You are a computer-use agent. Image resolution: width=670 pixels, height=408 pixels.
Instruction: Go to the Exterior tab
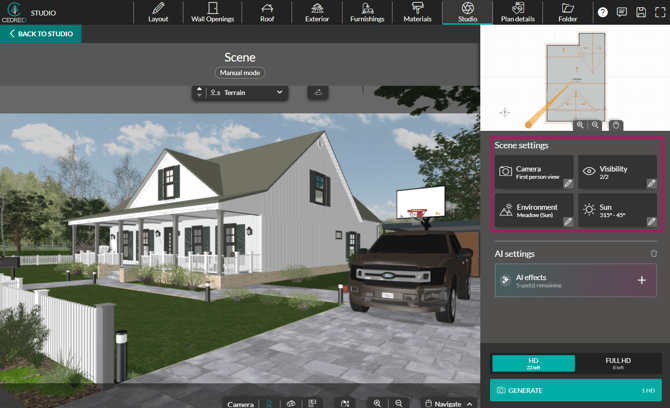click(317, 12)
